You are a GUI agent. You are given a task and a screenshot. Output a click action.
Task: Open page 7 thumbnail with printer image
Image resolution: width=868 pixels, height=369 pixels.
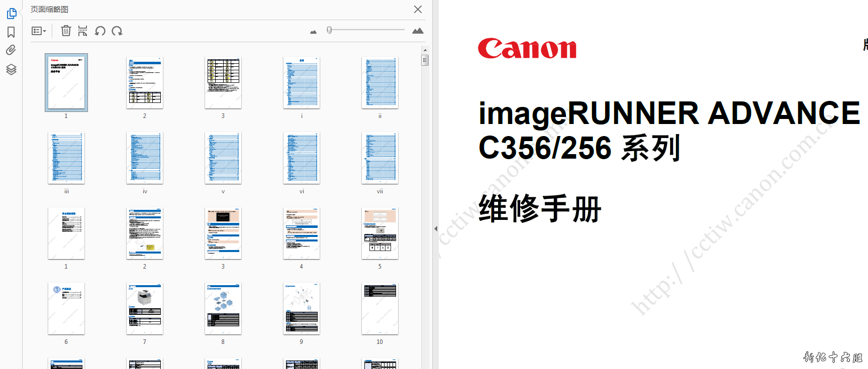145,308
